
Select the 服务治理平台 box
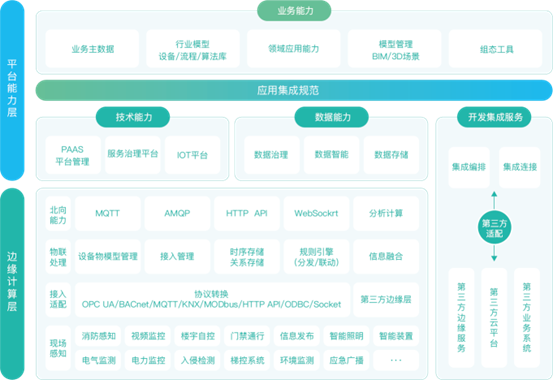(x=133, y=155)
